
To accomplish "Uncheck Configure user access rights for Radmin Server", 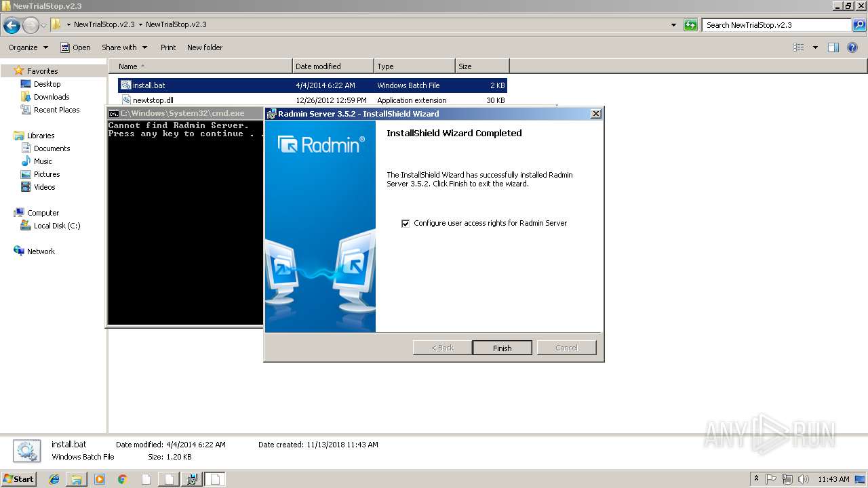I will tap(406, 223).
